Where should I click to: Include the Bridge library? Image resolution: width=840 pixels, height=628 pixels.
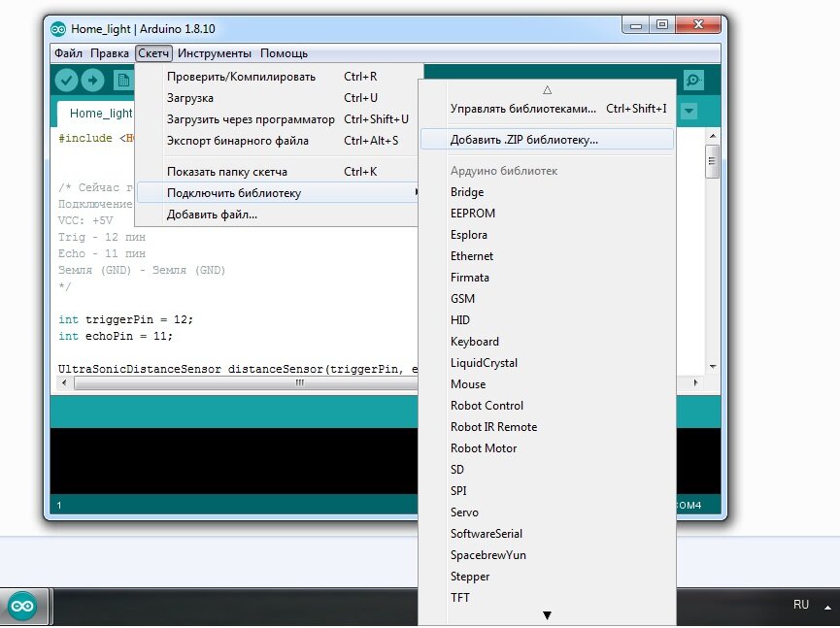point(547,192)
